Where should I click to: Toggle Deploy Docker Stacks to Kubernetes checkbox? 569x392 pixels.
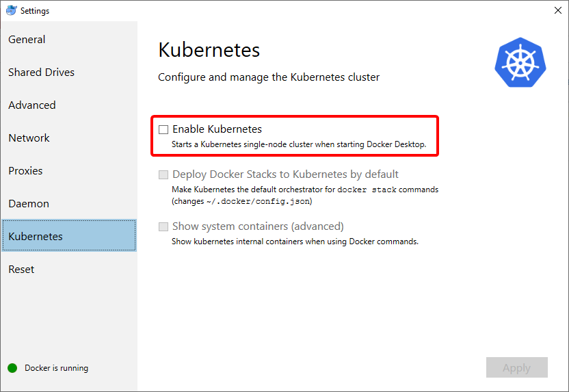coord(163,174)
